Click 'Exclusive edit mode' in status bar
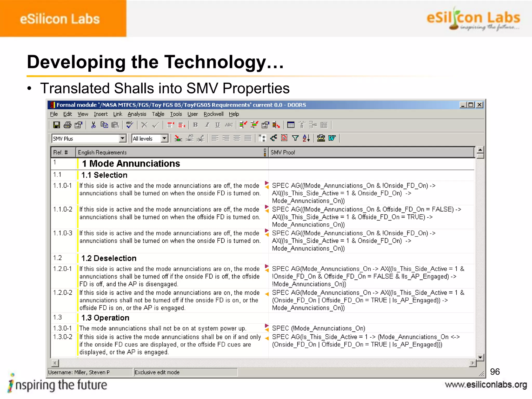Screen dimensions: 532x399 coord(157,372)
